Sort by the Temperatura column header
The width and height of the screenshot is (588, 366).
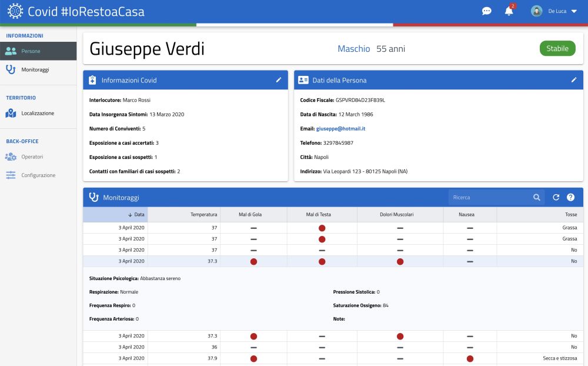coord(203,215)
